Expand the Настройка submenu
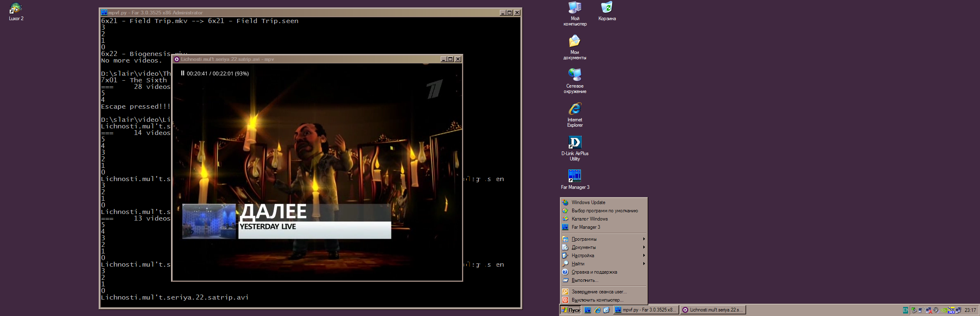The image size is (980, 316). (603, 256)
